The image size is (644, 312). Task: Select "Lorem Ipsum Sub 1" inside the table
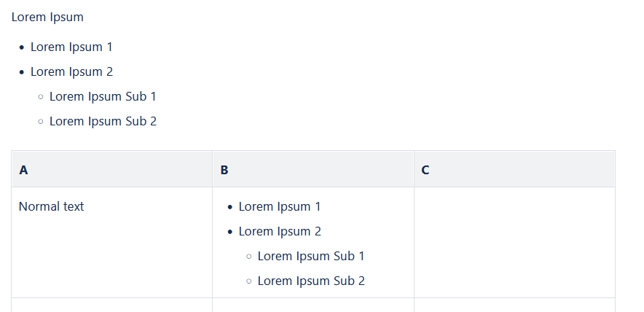point(311,256)
